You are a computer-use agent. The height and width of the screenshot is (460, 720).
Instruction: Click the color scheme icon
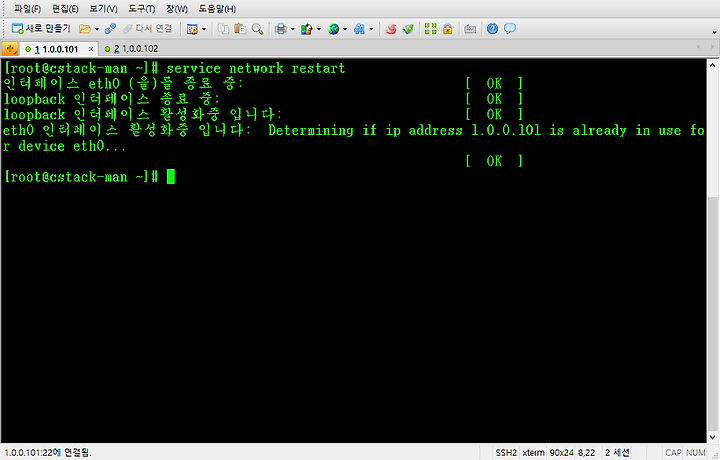307,29
